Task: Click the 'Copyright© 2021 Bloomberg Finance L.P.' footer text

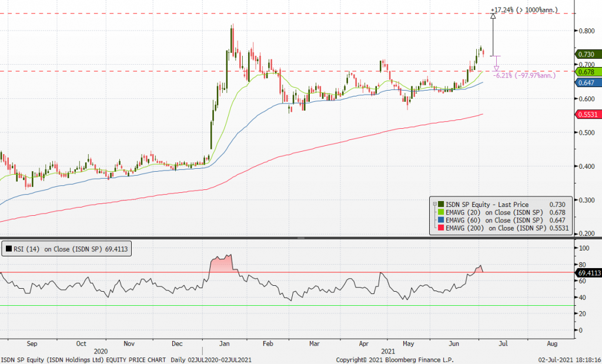Action: (x=394, y=360)
